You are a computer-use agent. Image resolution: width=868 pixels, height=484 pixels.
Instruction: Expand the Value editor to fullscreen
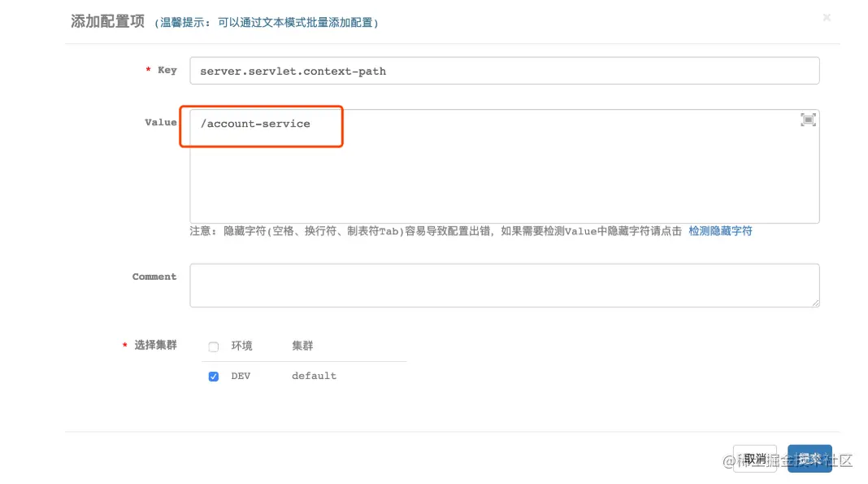808,120
